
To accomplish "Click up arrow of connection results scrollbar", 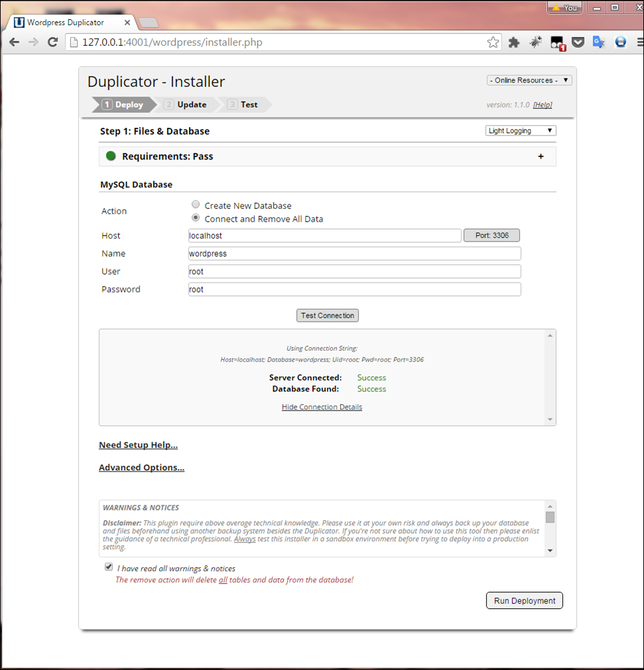I will coord(550,336).
